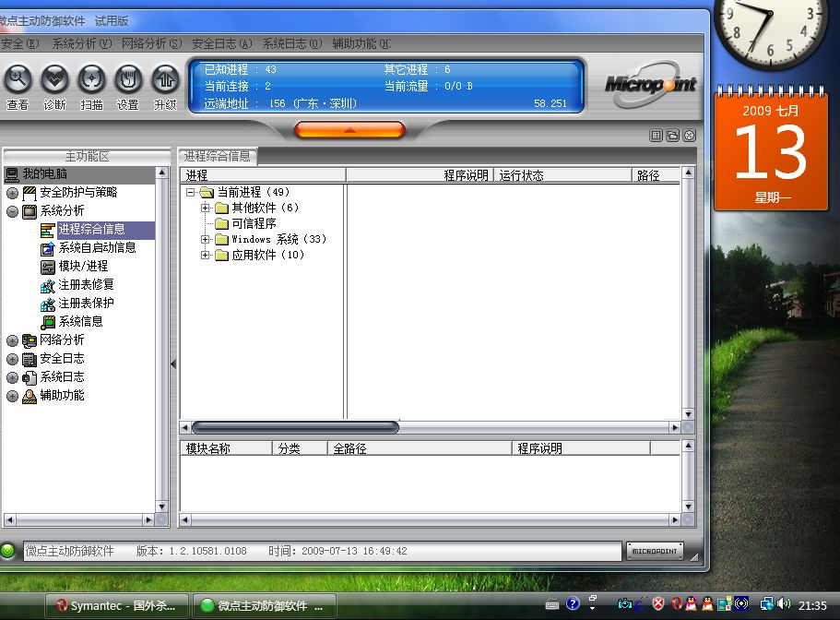Image resolution: width=840 pixels, height=620 pixels.
Task: Click the 远端地址 line in the info panel
Action: 385,103
